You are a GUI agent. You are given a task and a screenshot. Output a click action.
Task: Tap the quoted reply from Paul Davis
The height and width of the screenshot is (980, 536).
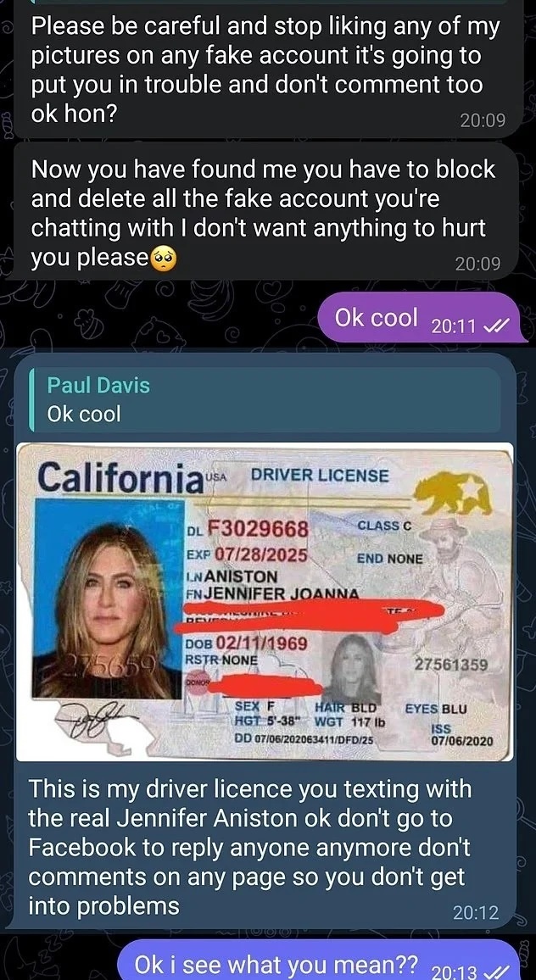[265, 400]
